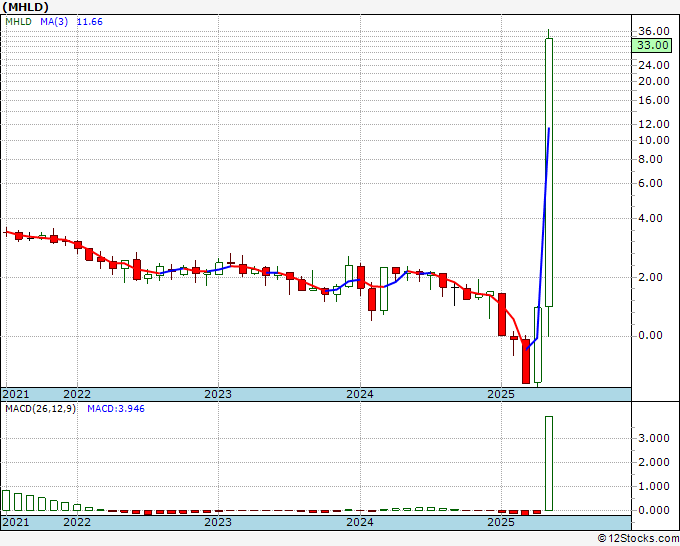Click 2024 on the MACD panel timeline
Viewport: 680px width, 546px height.
click(360, 522)
